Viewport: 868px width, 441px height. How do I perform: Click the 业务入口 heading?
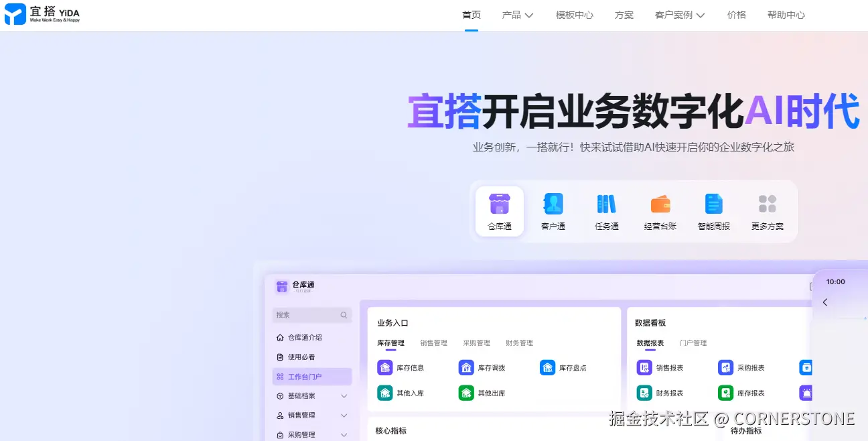(392, 323)
